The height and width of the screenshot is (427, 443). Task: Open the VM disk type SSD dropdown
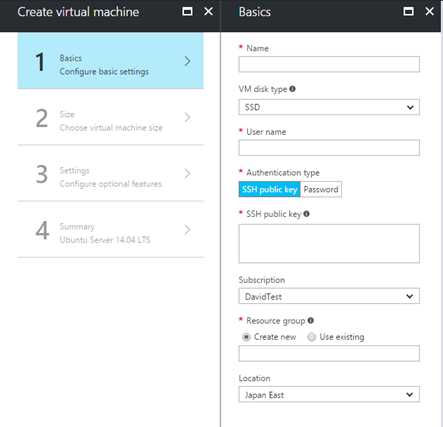point(329,107)
